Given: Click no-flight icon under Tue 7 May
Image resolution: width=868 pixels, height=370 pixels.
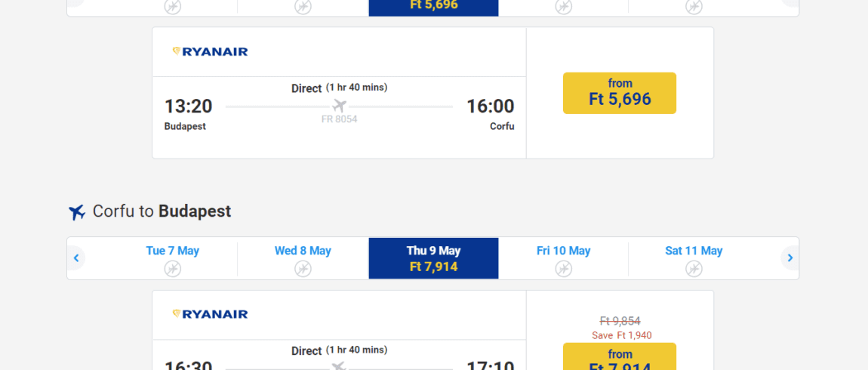Looking at the screenshot, I should click(x=173, y=269).
